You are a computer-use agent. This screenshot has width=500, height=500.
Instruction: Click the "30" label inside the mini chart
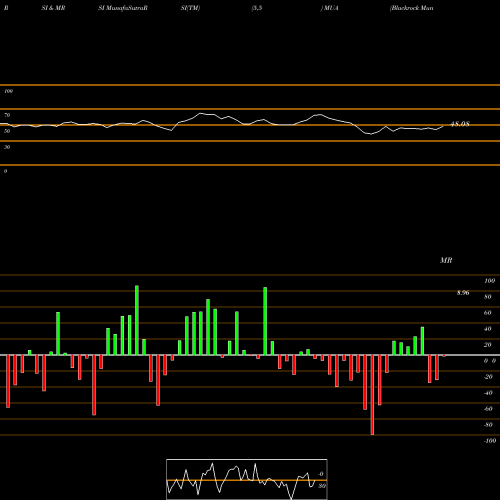click(x=322, y=486)
